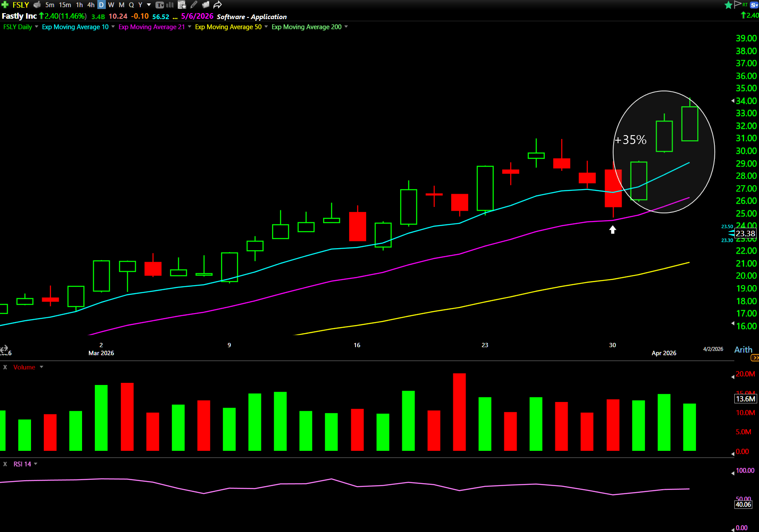The height and width of the screenshot is (532, 759).
Task: Click the 5/6/2026 earnings date
Action: (x=197, y=16)
